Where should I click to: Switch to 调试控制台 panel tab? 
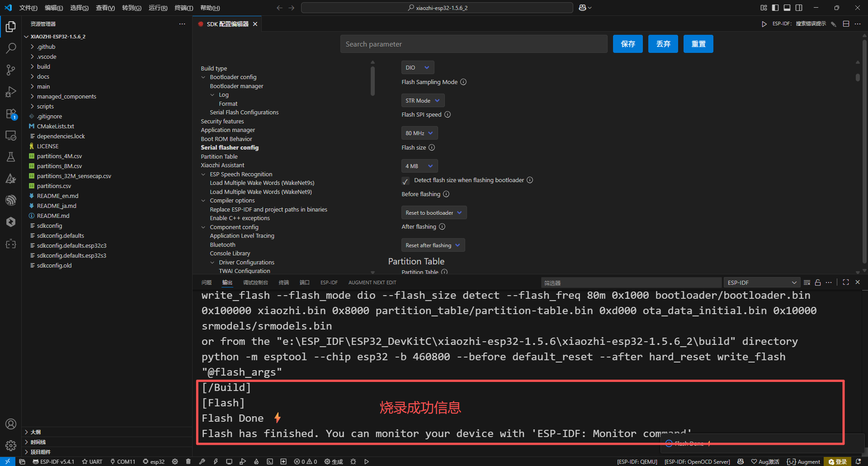pyautogui.click(x=255, y=282)
